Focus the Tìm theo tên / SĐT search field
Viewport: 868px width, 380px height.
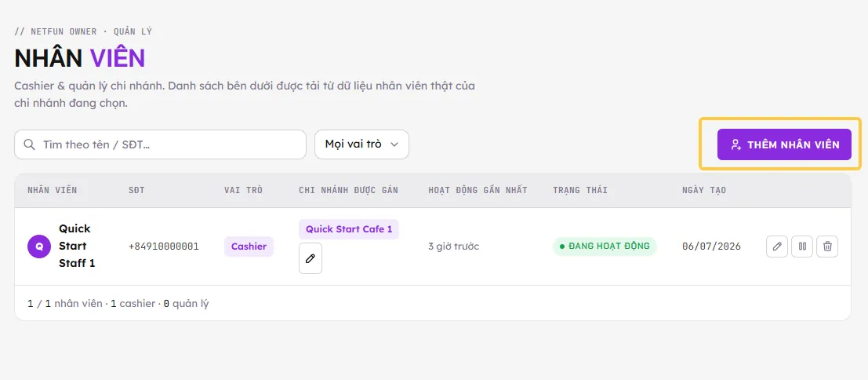point(160,144)
